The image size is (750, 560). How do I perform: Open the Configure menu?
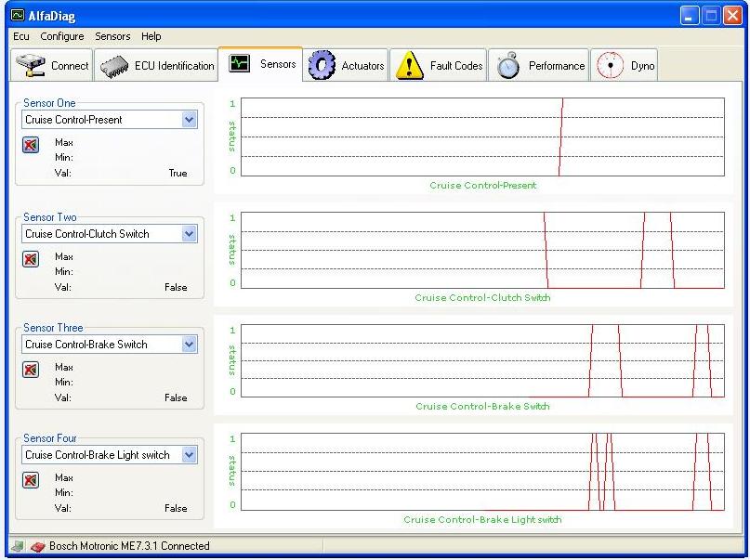[62, 36]
